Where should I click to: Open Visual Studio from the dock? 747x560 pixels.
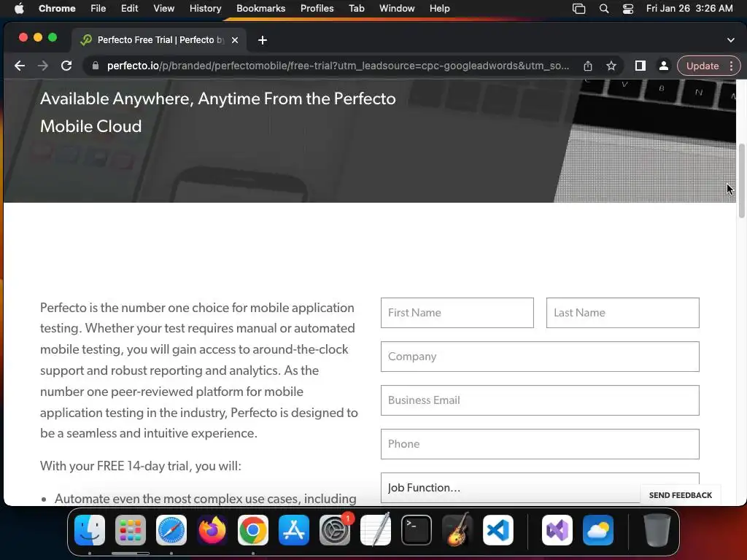[557, 530]
